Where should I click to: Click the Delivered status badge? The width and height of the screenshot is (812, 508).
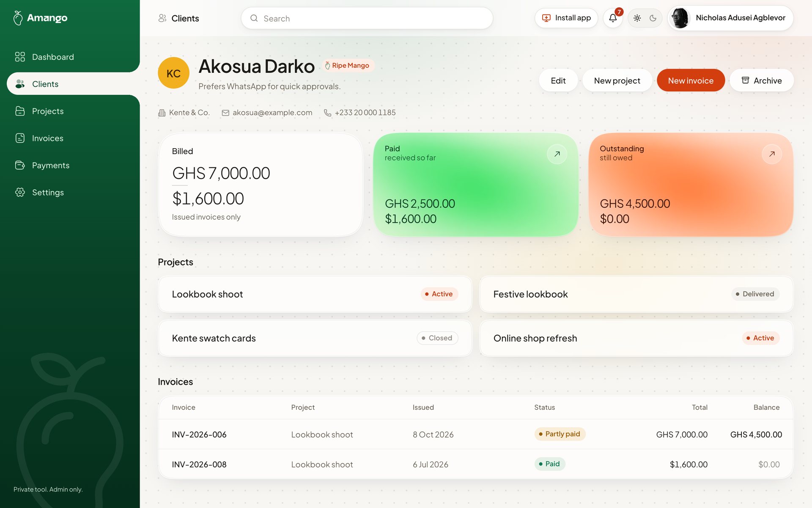pyautogui.click(x=755, y=294)
